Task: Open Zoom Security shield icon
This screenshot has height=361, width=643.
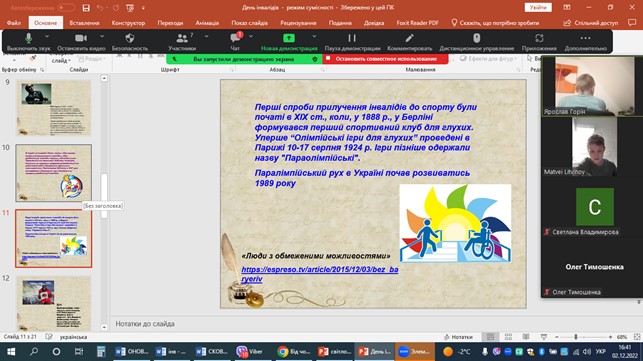Action: click(130, 38)
